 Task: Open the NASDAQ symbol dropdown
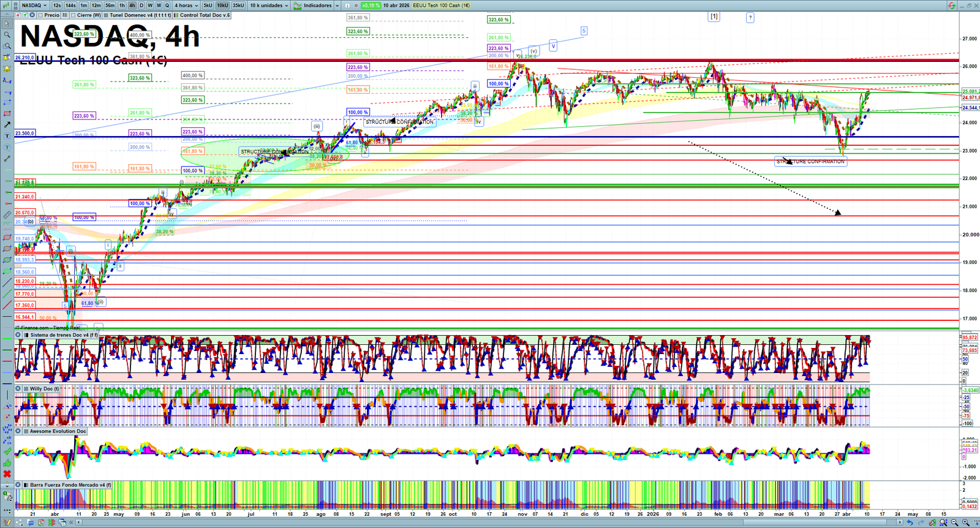[x=34, y=6]
